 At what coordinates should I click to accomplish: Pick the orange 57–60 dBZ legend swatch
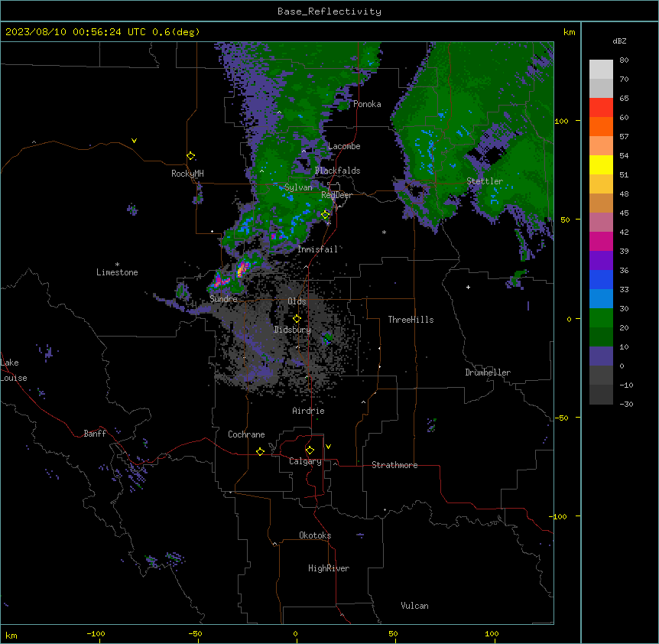coord(601,126)
